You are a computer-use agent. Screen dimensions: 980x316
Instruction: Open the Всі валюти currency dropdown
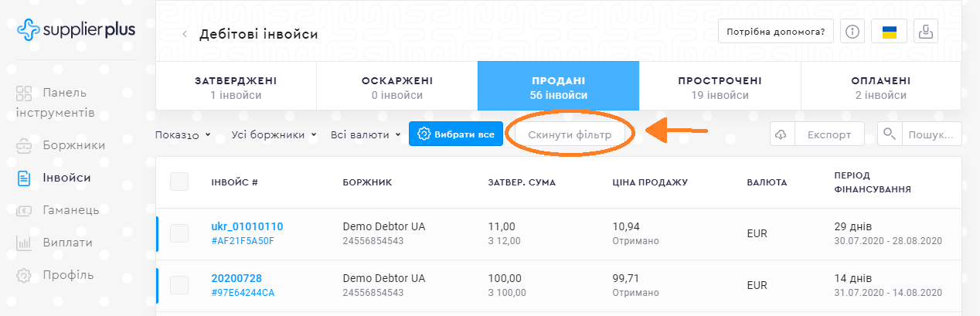tap(366, 135)
